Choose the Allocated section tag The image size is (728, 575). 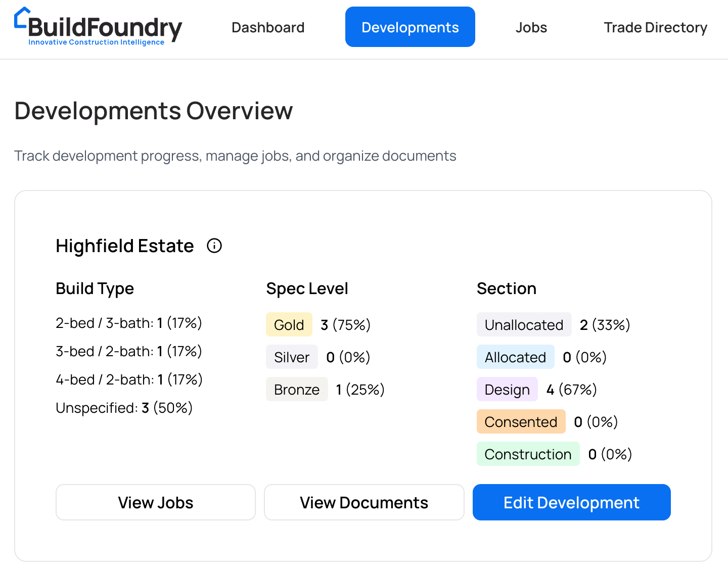515,357
